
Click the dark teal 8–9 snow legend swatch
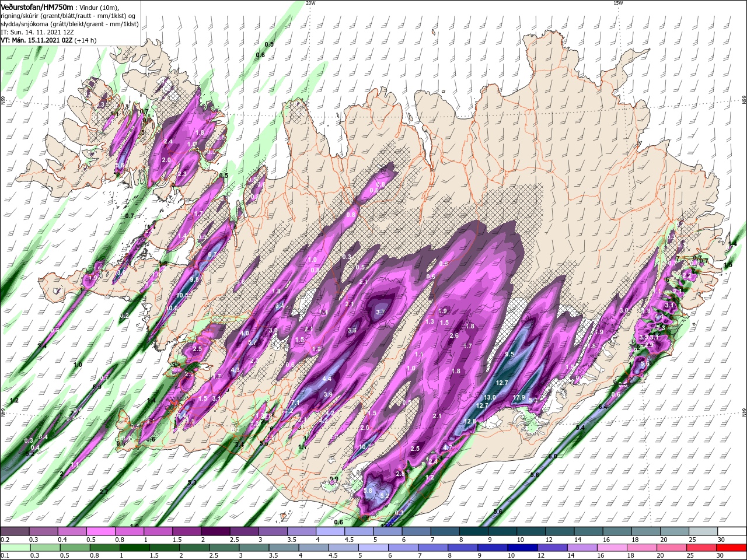(474, 531)
